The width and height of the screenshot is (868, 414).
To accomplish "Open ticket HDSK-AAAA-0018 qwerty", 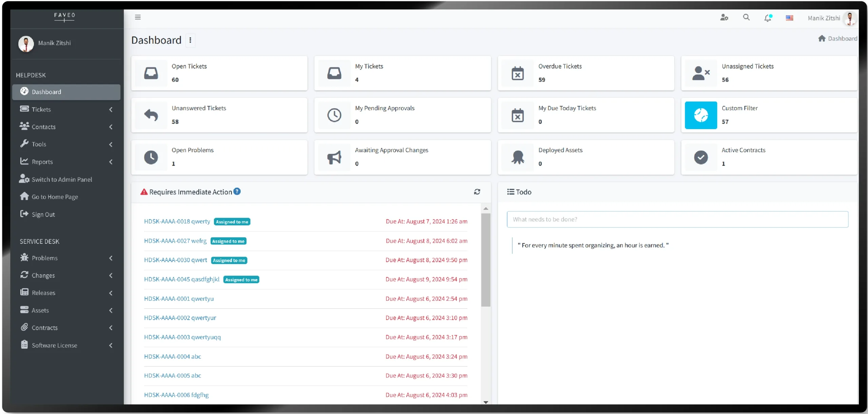I will point(176,221).
